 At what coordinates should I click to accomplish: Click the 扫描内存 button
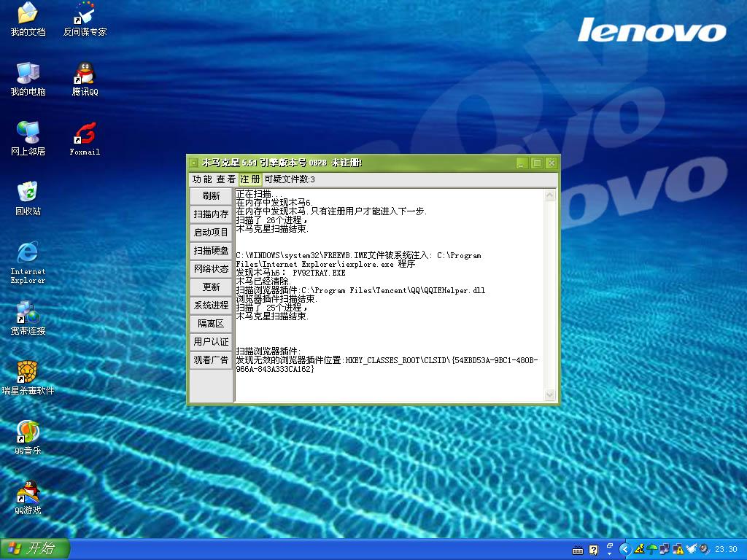pos(211,214)
